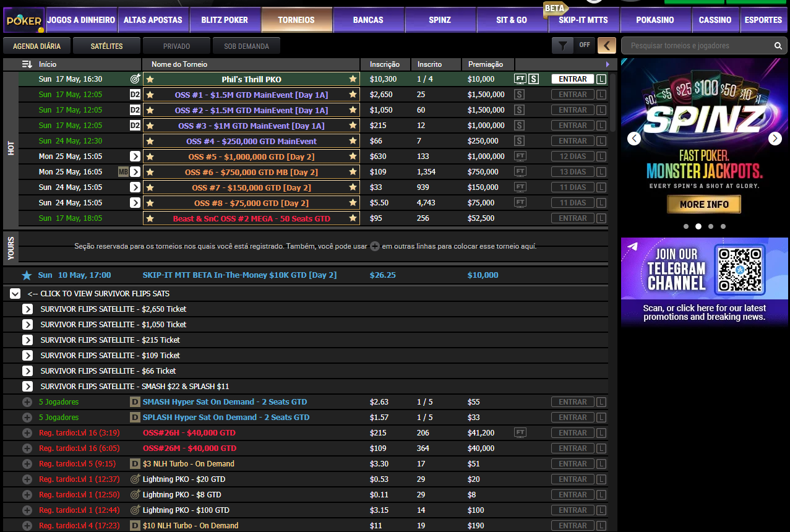Click the filter funnel icon
This screenshot has height=532, width=790.
tap(562, 46)
